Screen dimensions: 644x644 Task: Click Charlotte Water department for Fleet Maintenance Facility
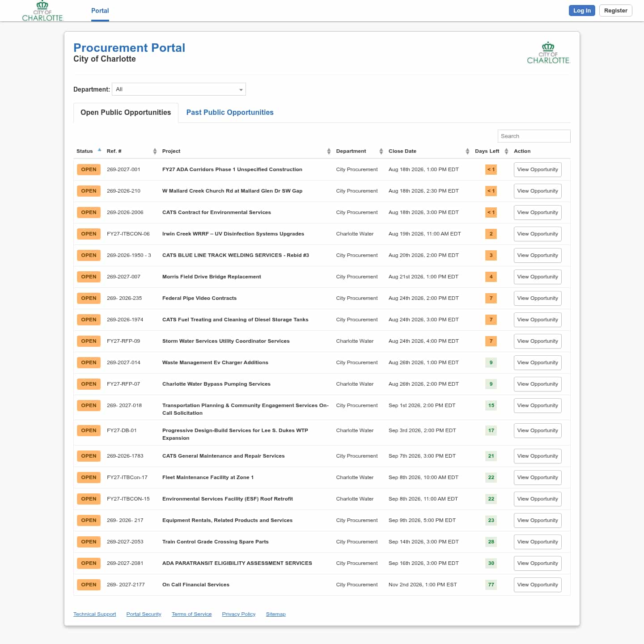355,477
